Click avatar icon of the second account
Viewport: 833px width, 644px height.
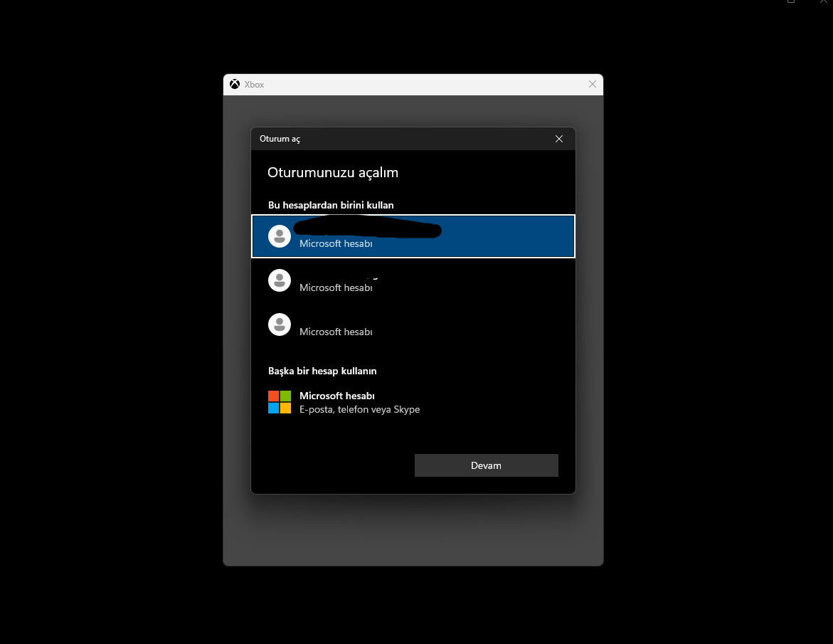pyautogui.click(x=280, y=280)
